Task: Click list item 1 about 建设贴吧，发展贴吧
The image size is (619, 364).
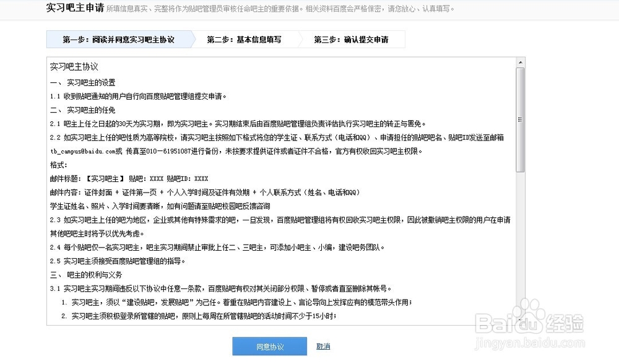Action: (237, 303)
